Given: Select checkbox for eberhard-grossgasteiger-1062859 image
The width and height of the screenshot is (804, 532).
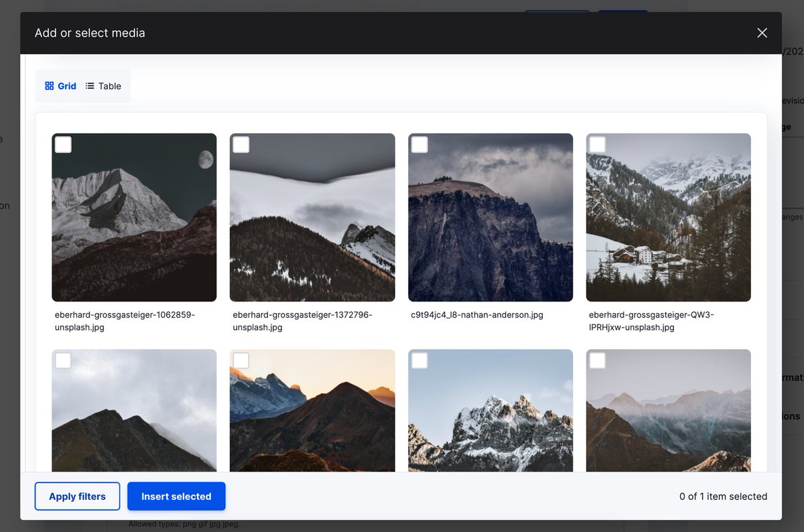Looking at the screenshot, I should pyautogui.click(x=63, y=145).
